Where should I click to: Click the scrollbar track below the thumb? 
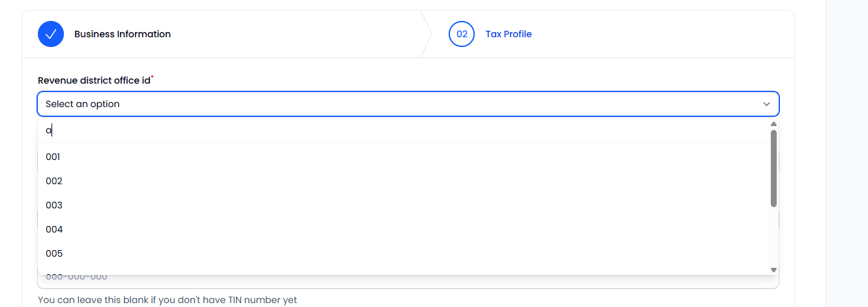coord(773,238)
